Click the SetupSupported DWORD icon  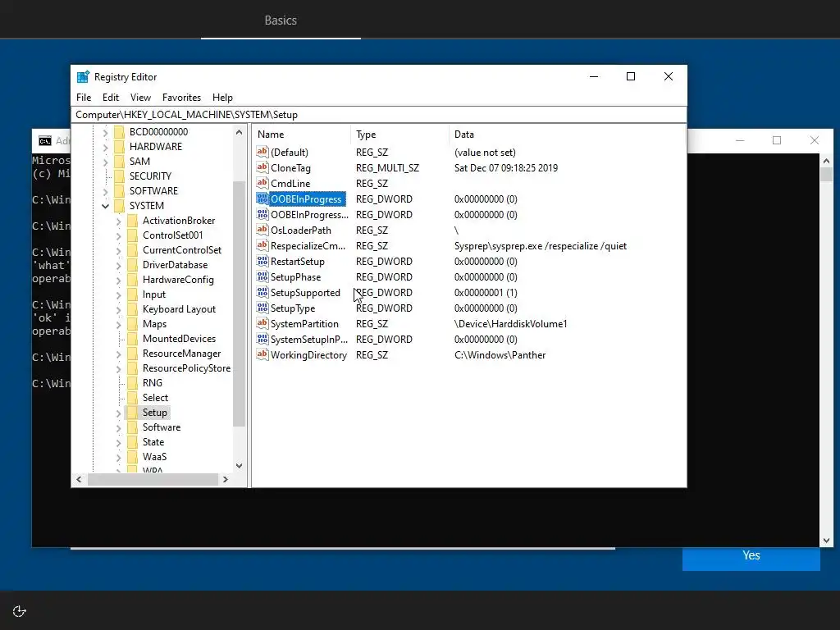coord(262,293)
